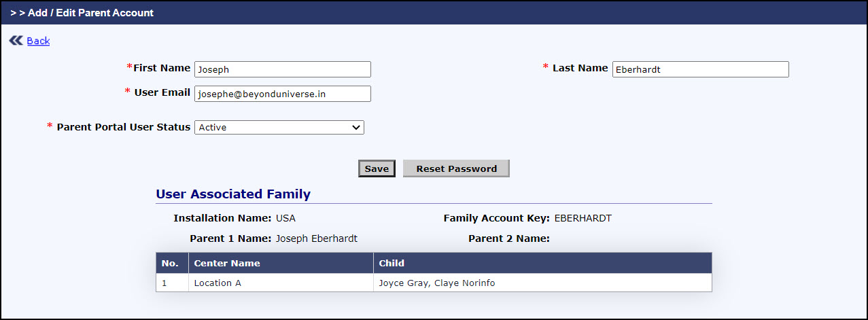This screenshot has height=320, width=868.
Task: Click the Last Name input field
Action: point(700,69)
